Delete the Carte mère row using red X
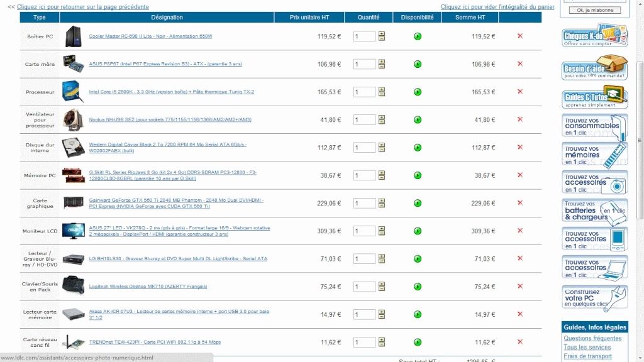The image size is (644, 362). 520,63
